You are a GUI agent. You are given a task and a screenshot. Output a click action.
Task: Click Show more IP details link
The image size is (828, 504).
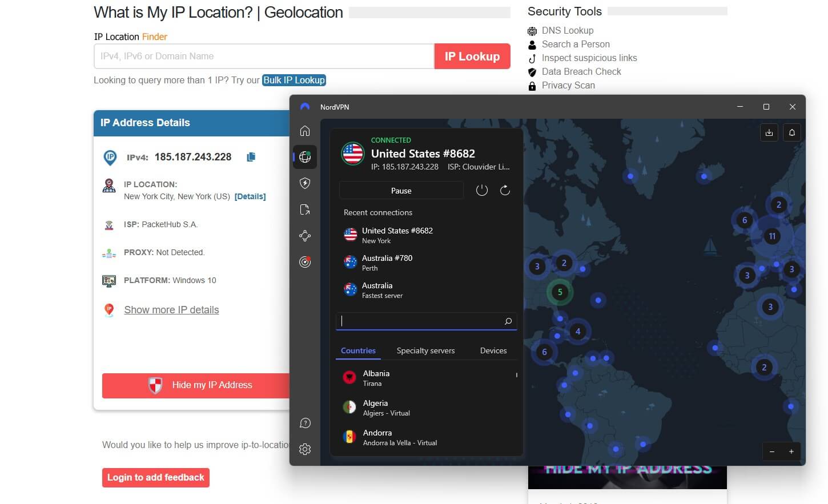[x=171, y=310]
